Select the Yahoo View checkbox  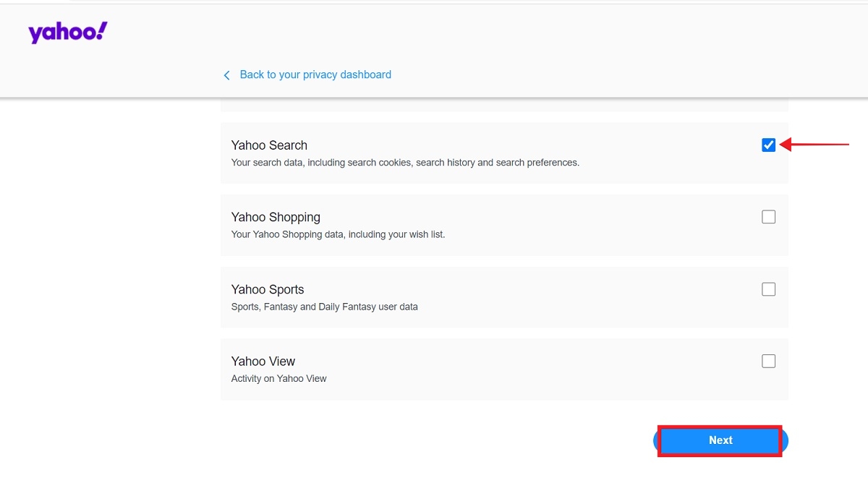768,360
